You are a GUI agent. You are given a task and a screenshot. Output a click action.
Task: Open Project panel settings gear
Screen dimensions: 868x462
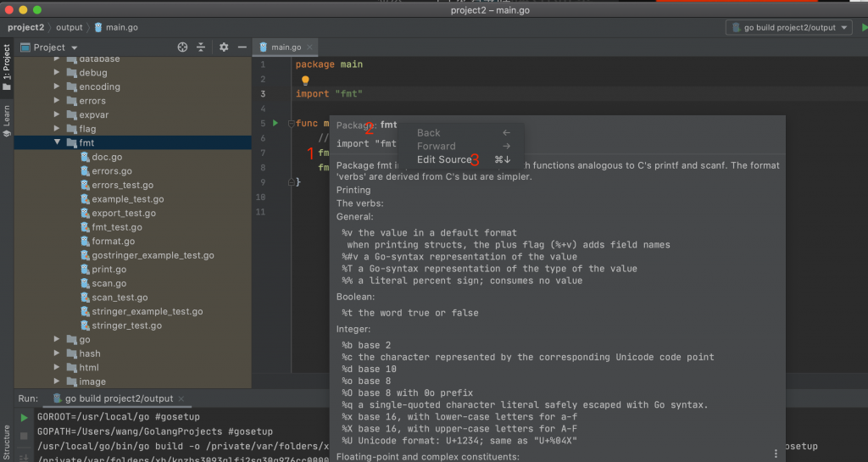[x=224, y=47]
